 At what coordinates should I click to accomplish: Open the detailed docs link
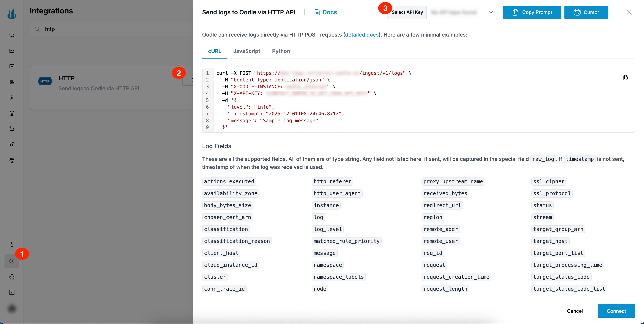coord(362,35)
